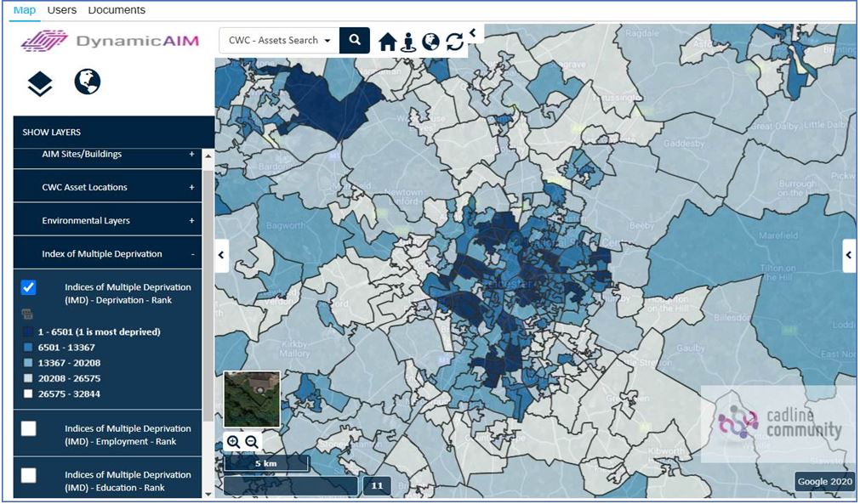Collapse the map toolbar with chevron
Viewport: 860px width, 504px height.
(x=473, y=33)
